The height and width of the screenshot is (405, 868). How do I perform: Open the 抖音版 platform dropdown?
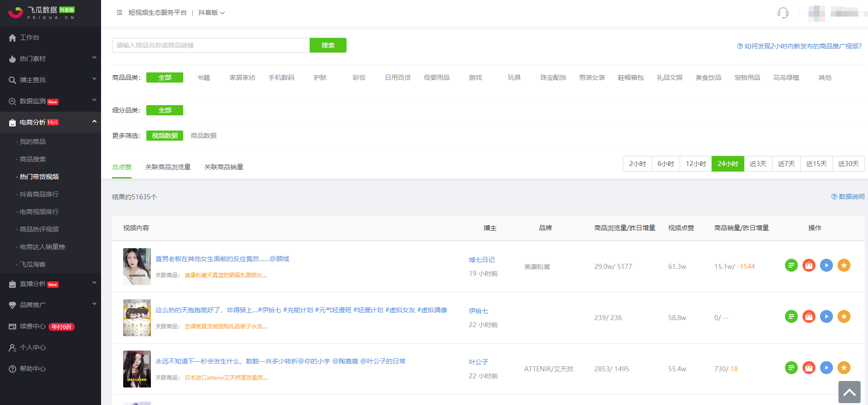[x=211, y=13]
